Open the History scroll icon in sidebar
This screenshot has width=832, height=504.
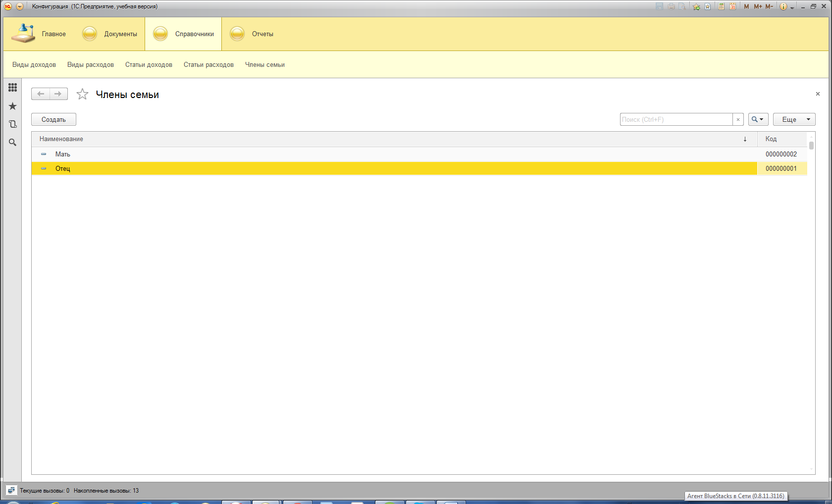click(12, 124)
